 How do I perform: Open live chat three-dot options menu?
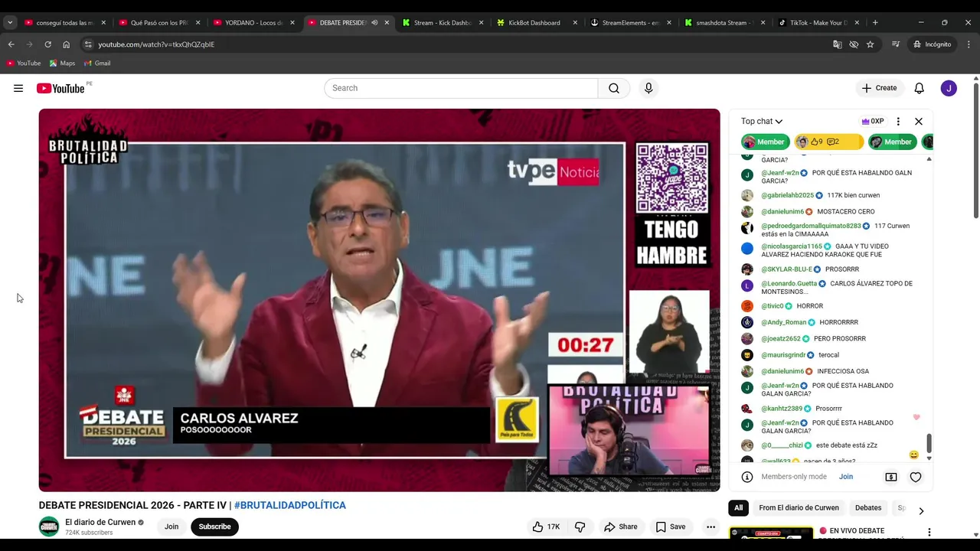click(x=898, y=121)
